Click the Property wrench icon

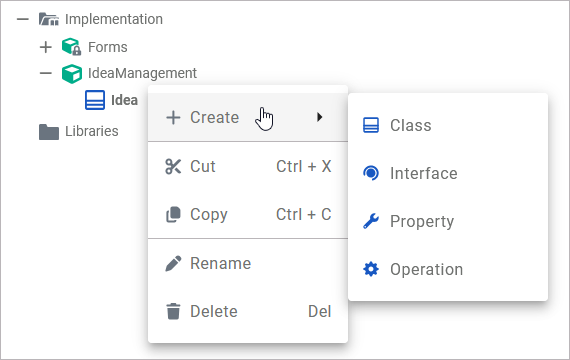(371, 221)
